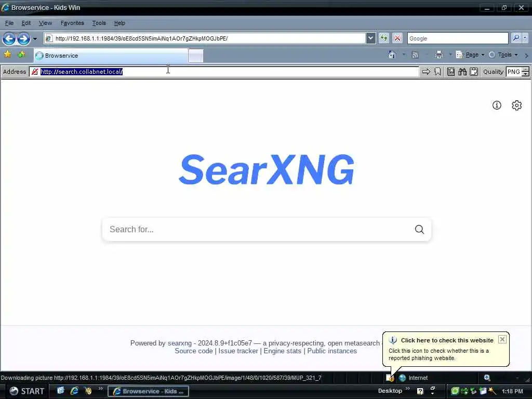Click the bookmark ribbon icon in Browservice bar
This screenshot has height=399, width=532.
[437, 72]
